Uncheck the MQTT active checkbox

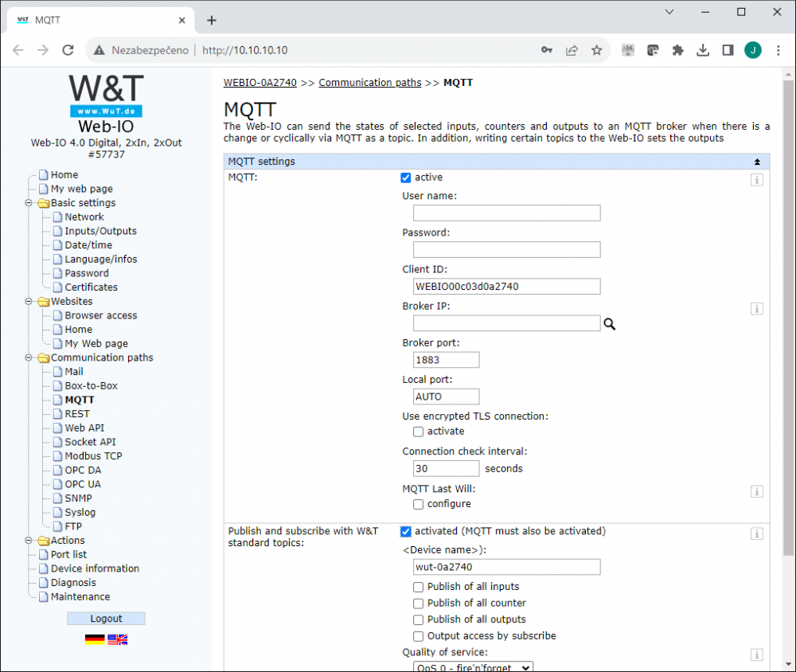pyautogui.click(x=406, y=178)
